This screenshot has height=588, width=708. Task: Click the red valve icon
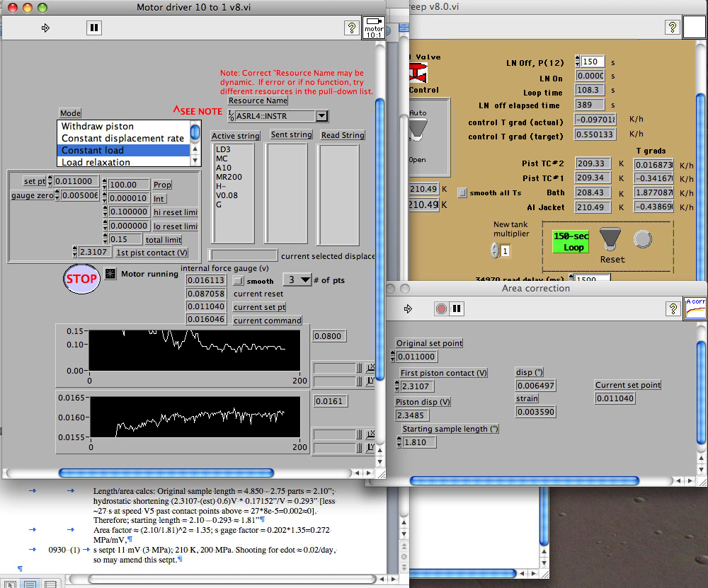(418, 72)
